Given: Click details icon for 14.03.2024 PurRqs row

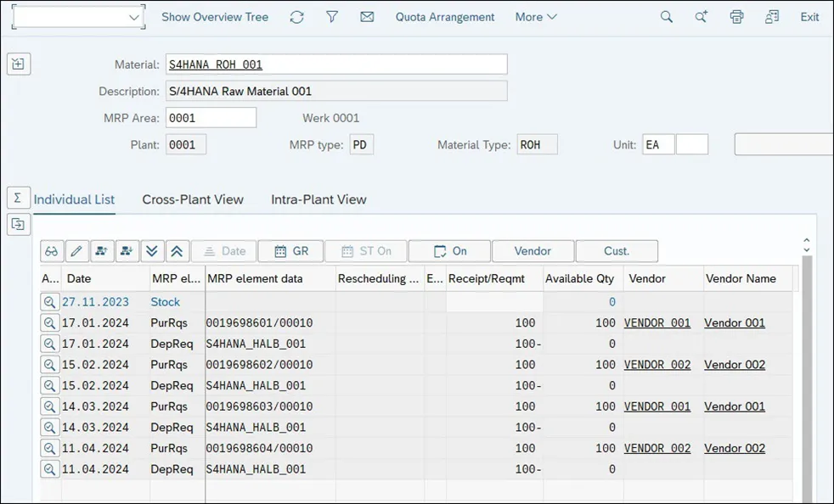Looking at the screenshot, I should (50, 406).
